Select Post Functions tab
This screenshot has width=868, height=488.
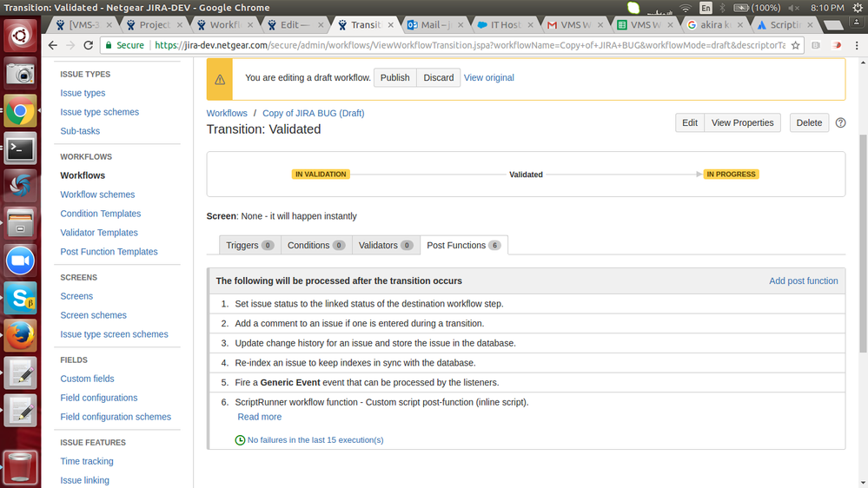point(464,245)
